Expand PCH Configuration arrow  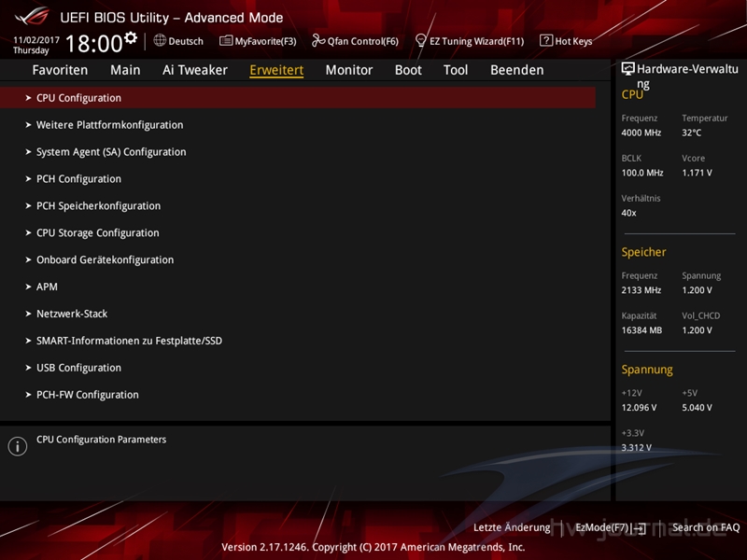28,178
